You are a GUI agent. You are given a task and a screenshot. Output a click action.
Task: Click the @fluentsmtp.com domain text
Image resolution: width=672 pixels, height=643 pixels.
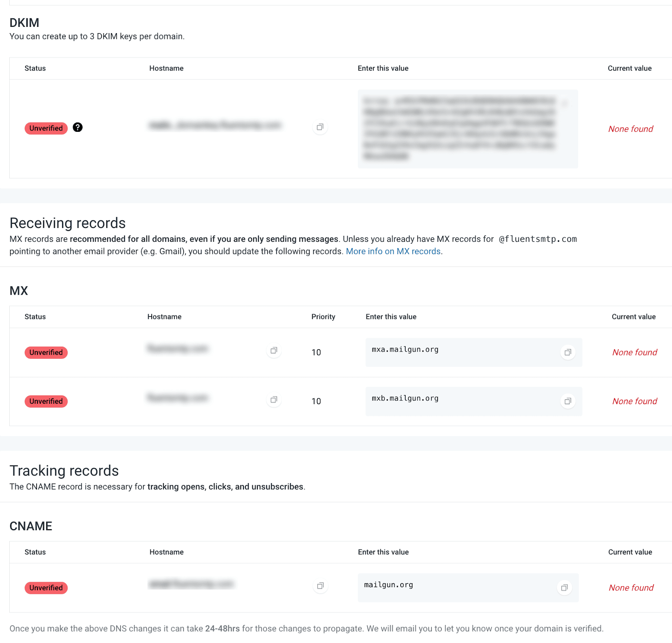click(x=538, y=239)
